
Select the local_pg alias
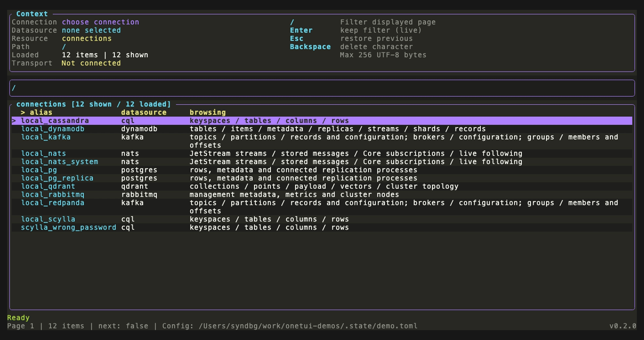coord(39,170)
